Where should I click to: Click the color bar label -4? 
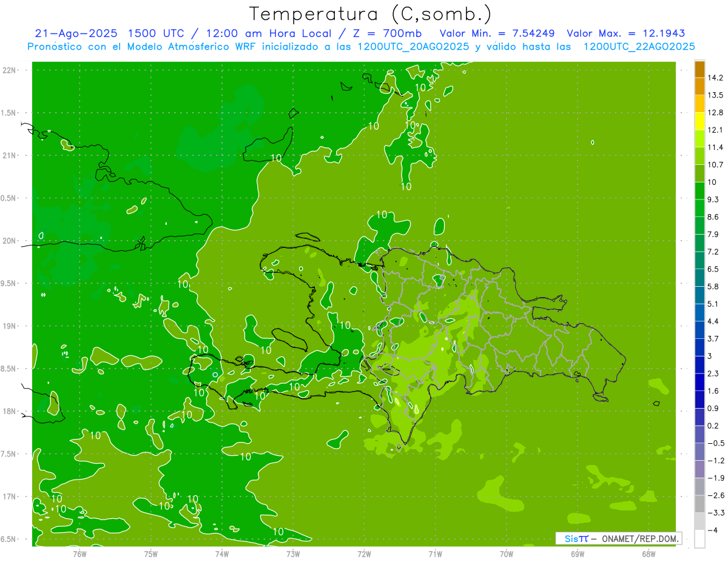(x=712, y=530)
